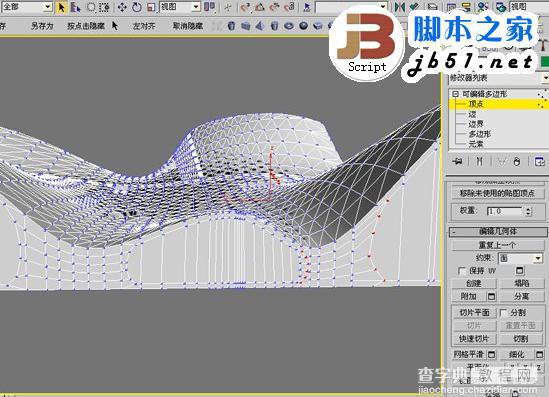Viewport: 549px width, 397px height.
Task: Click the Mirror tool icon
Action: click(399, 7)
